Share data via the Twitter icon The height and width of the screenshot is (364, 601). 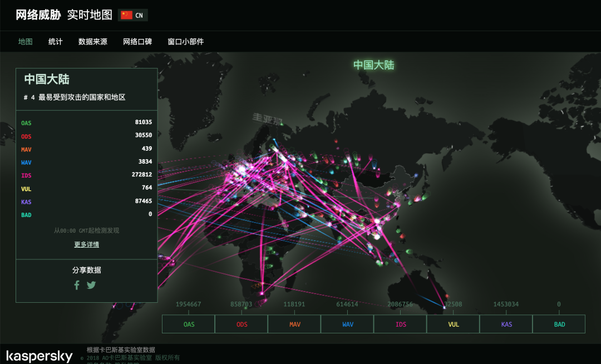[x=91, y=285]
